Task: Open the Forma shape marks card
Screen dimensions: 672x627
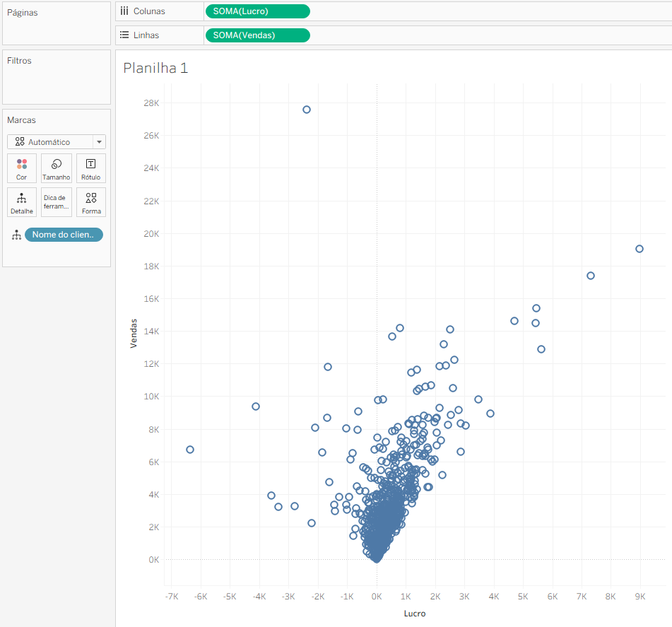Action: (x=91, y=202)
